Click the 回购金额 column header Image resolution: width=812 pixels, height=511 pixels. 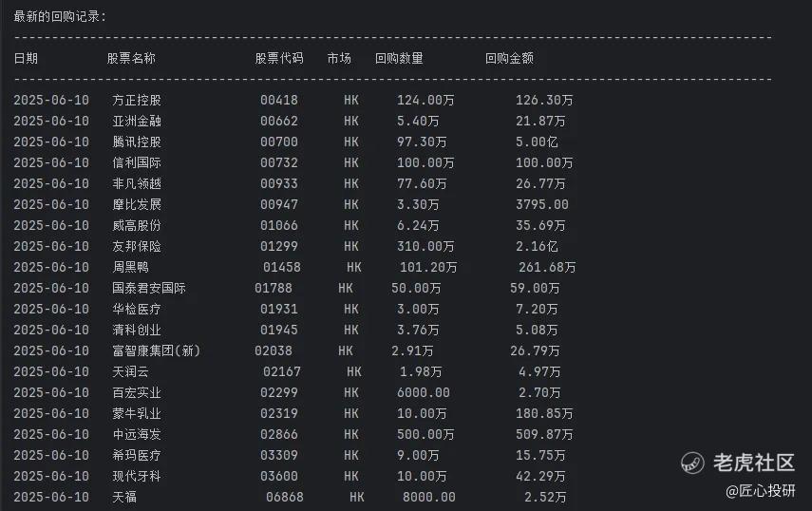[509, 59]
